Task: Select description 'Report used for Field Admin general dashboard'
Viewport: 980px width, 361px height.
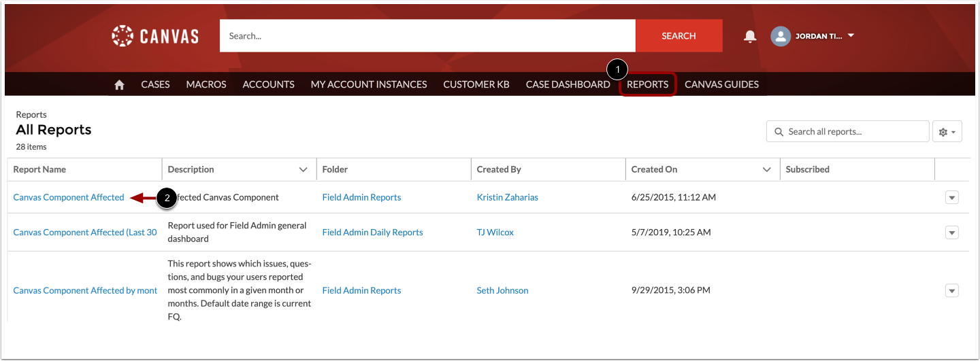Action: [237, 233]
